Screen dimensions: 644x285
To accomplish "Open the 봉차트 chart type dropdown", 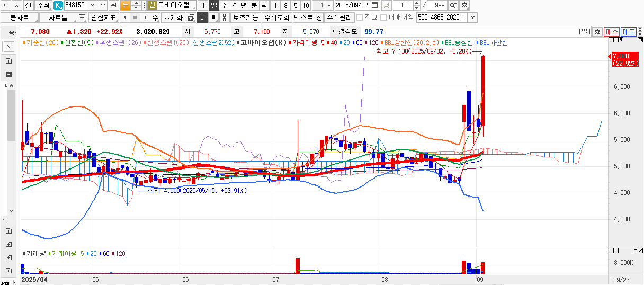I will (x=19, y=17).
